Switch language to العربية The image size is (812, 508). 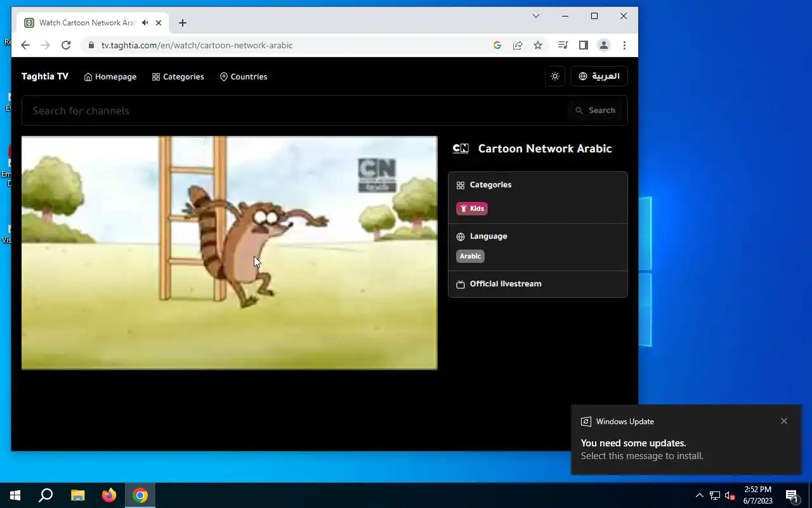point(599,76)
